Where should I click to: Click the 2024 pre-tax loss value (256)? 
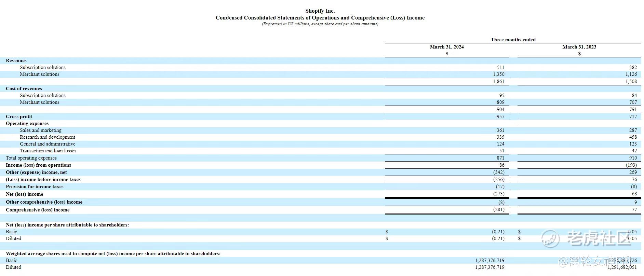(x=499, y=179)
